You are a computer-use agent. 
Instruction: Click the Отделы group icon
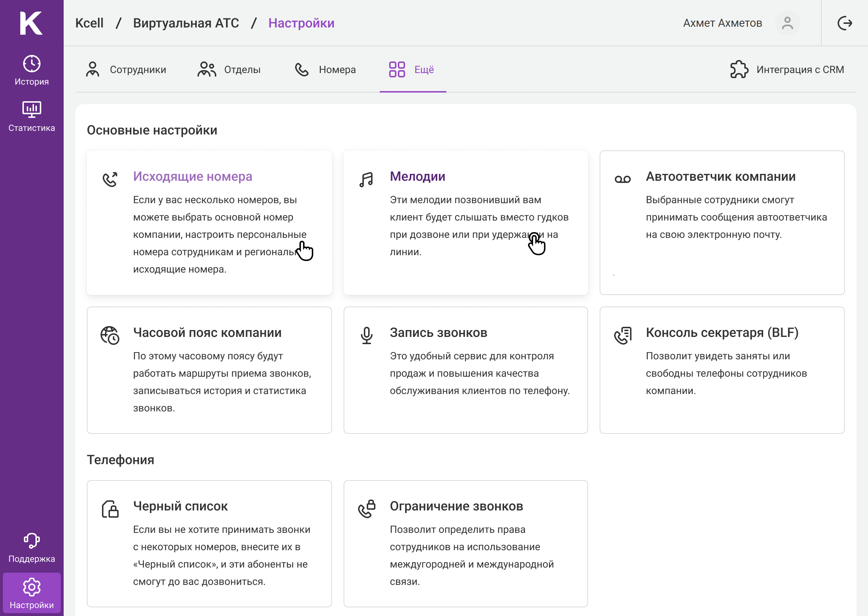click(207, 69)
